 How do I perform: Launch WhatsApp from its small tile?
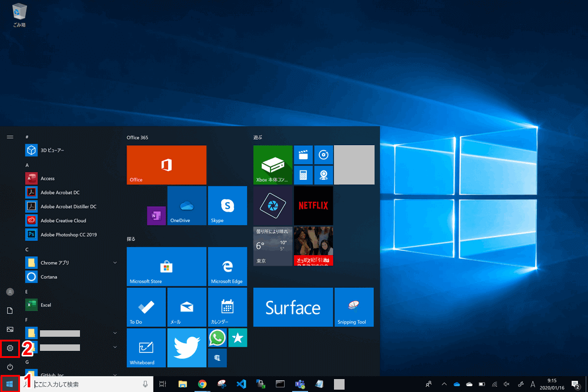point(218,338)
